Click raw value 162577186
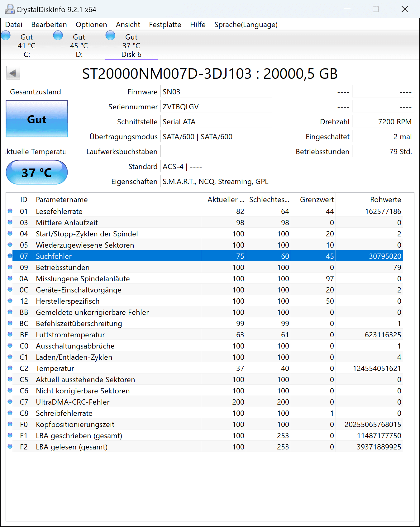 (383, 211)
